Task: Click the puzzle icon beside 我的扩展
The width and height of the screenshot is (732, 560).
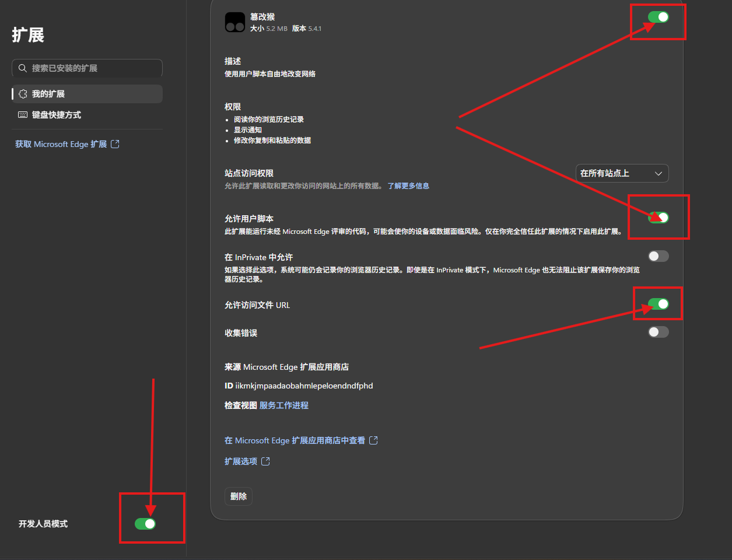Action: click(23, 94)
